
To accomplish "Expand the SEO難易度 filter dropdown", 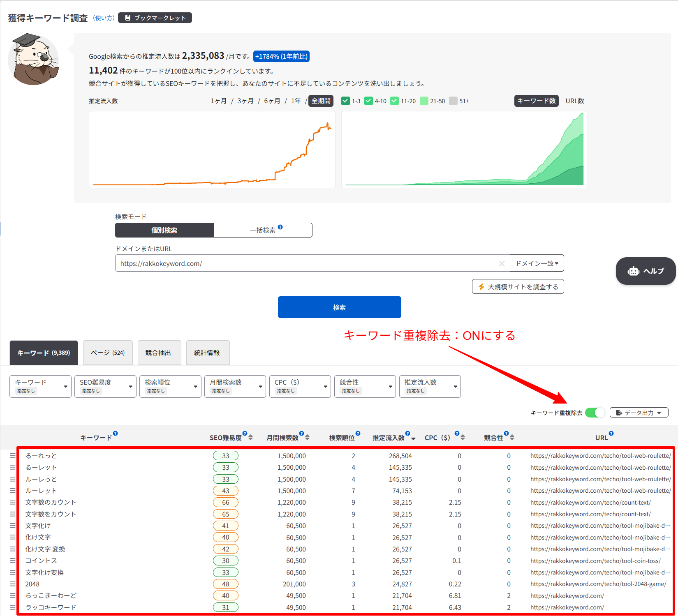I will coord(105,386).
